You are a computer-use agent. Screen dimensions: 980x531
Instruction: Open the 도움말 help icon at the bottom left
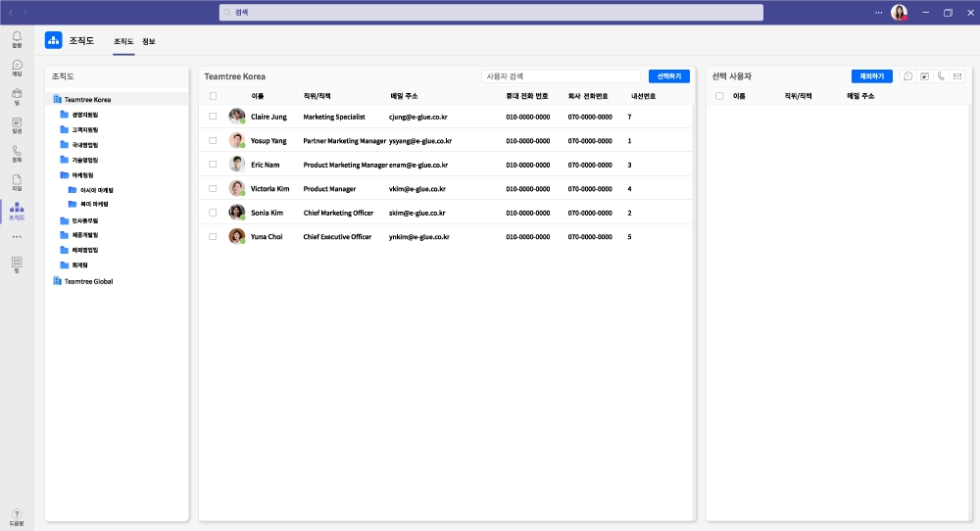(17, 515)
